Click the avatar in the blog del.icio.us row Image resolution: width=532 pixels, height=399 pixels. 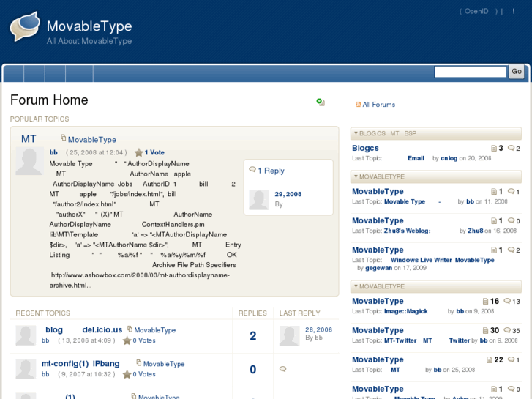26,335
